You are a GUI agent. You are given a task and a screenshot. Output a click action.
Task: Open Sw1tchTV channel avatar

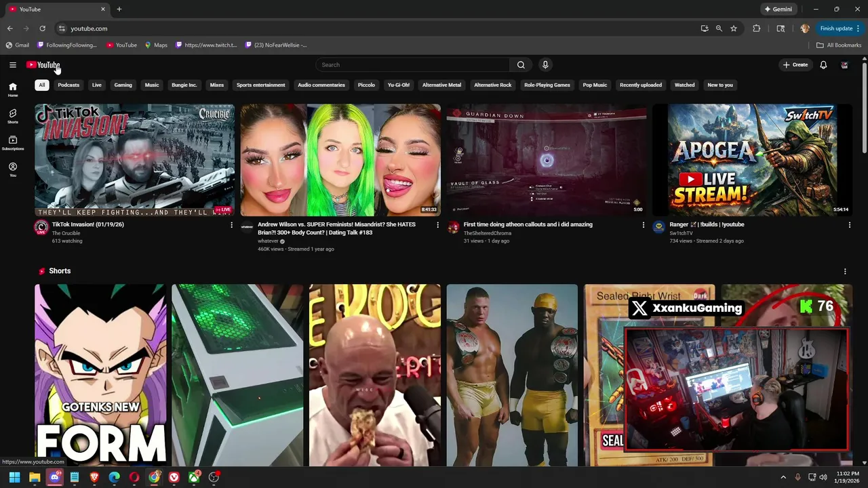click(658, 227)
